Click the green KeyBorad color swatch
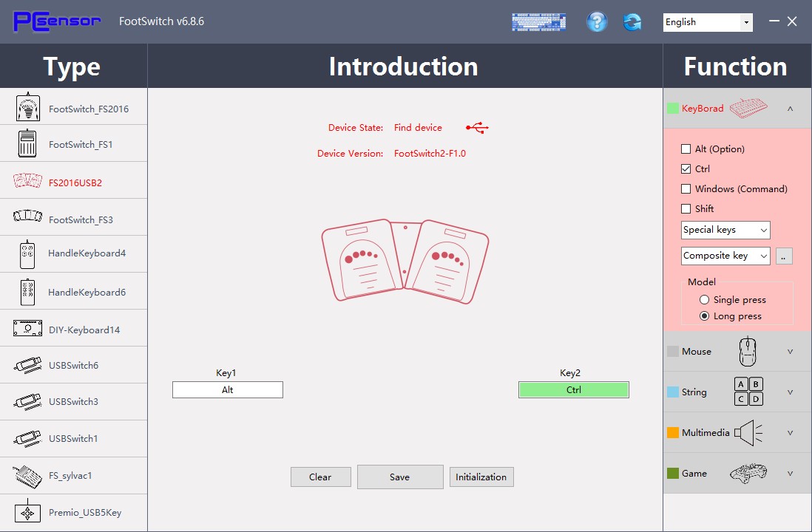Screen dimensions: 812x532 673,108
